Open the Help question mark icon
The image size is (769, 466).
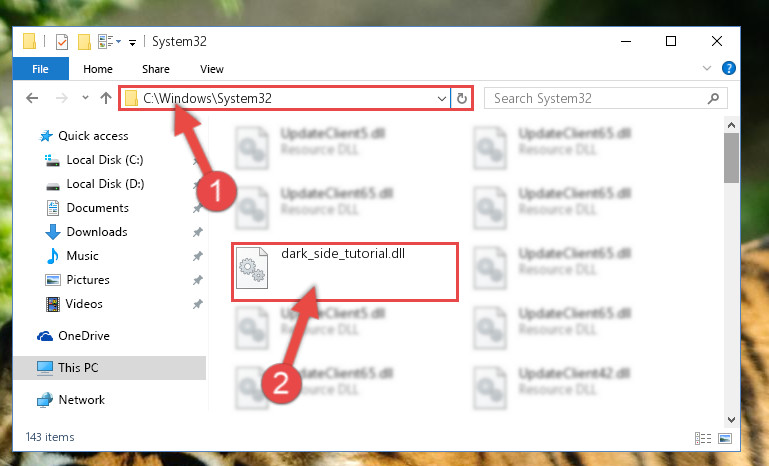click(729, 68)
